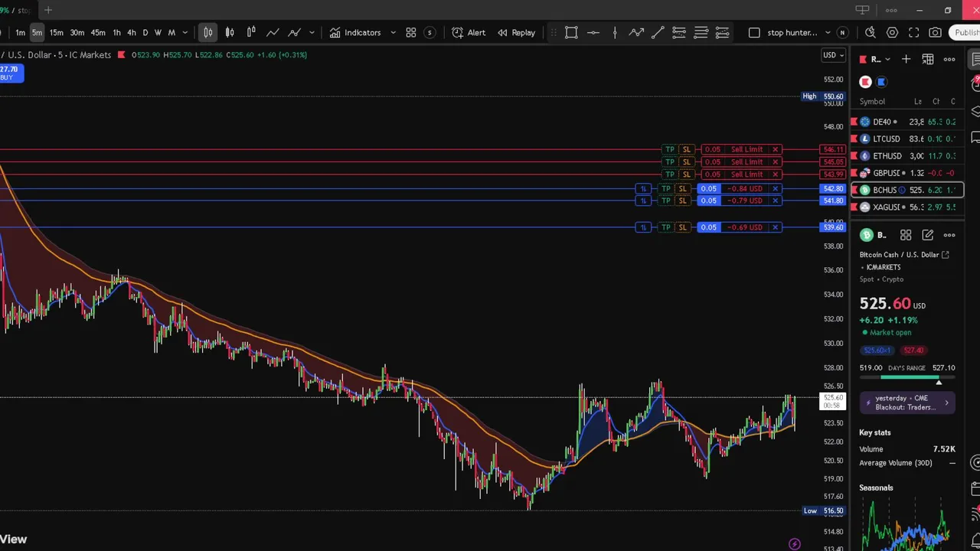Choose the line with markers chart style
Viewport: 980px width, 551px height.
[294, 32]
